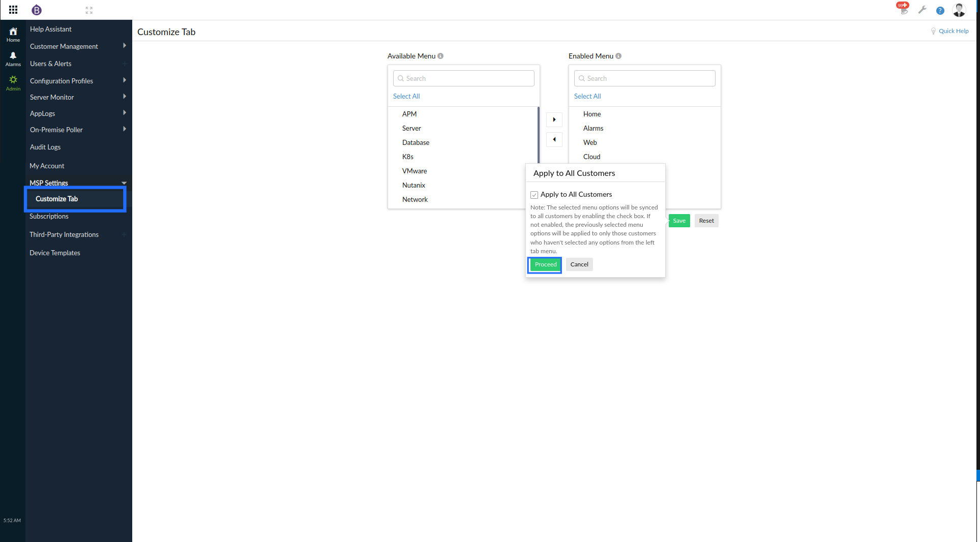Collapse the MSP Settings section
The width and height of the screenshot is (980, 542).
[49, 183]
